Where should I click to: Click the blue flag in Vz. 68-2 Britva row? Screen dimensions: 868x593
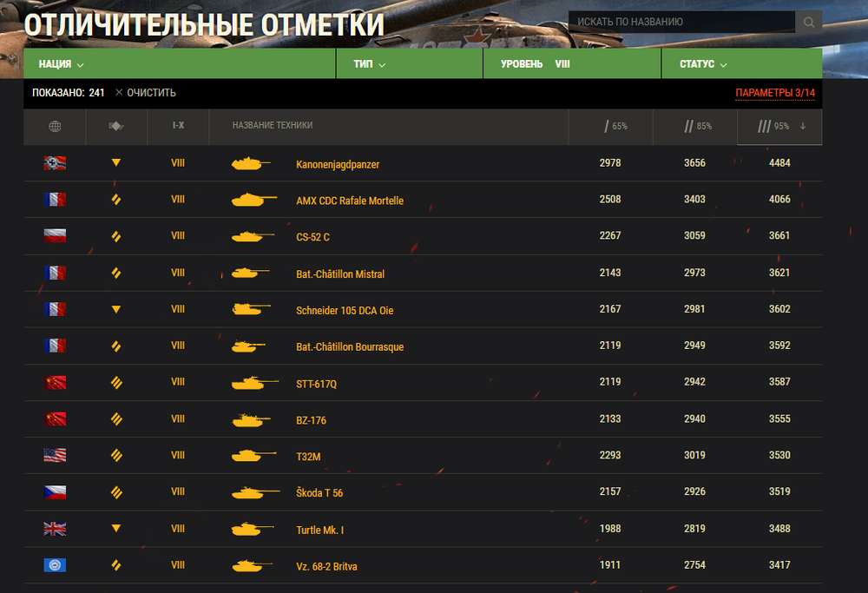tap(55, 565)
